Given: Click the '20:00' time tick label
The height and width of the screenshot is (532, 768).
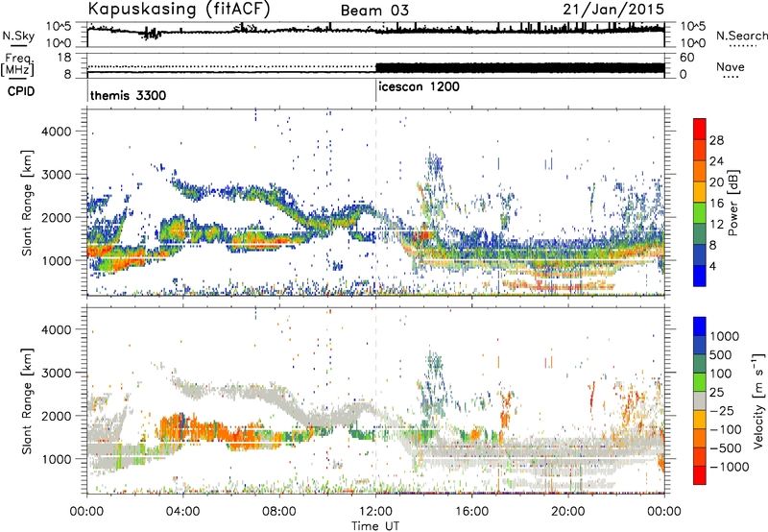Looking at the screenshot, I should (x=567, y=512).
